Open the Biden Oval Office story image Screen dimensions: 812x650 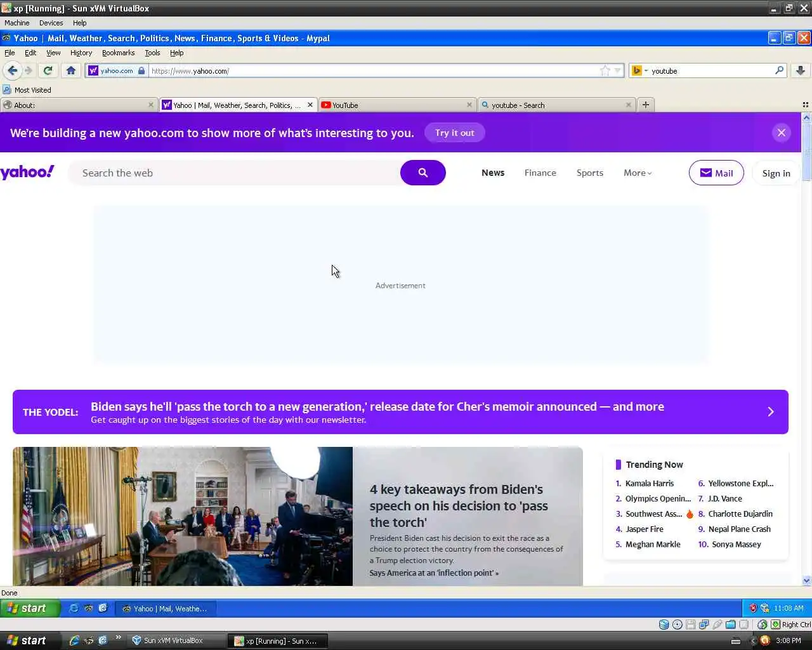click(x=183, y=516)
